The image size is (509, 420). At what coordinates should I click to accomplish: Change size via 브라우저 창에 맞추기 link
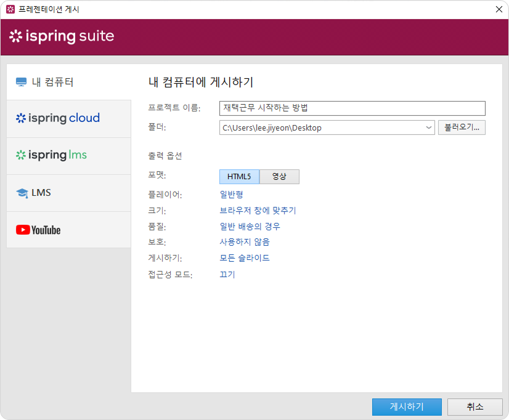point(258,211)
